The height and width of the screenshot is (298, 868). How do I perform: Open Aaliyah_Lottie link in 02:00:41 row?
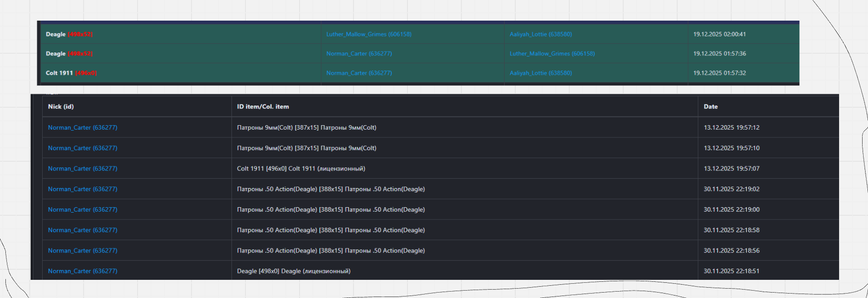[540, 34]
